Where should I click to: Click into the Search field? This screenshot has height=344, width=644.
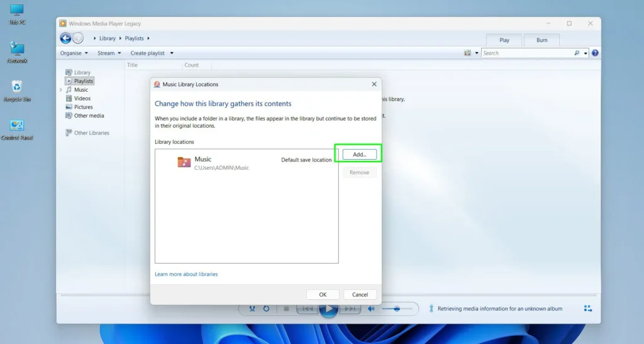pyautogui.click(x=527, y=53)
